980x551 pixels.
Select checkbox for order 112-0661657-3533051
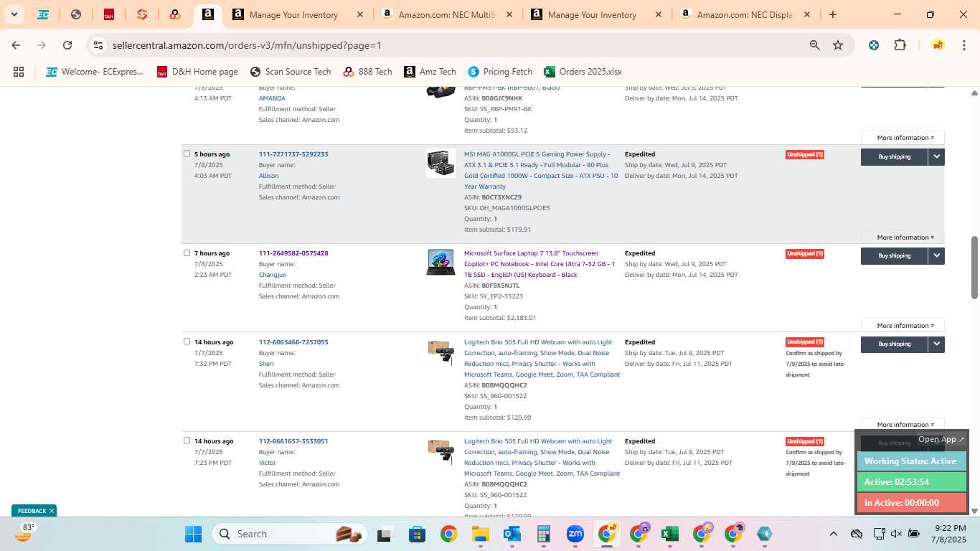click(x=187, y=441)
